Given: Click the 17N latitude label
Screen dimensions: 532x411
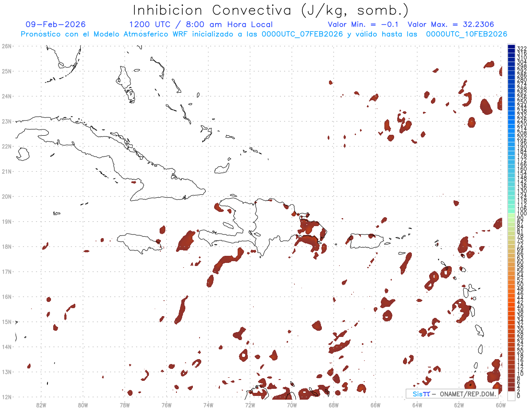Looking at the screenshot, I should 7,271.
